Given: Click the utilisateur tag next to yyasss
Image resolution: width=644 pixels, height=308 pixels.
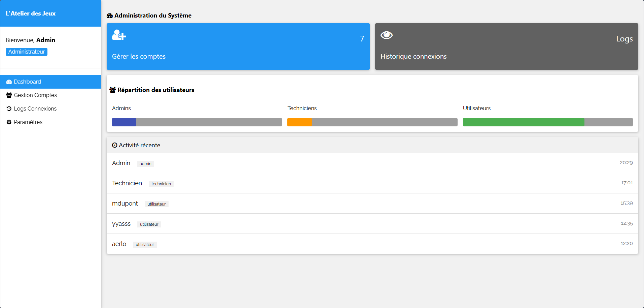Looking at the screenshot, I should tap(149, 224).
